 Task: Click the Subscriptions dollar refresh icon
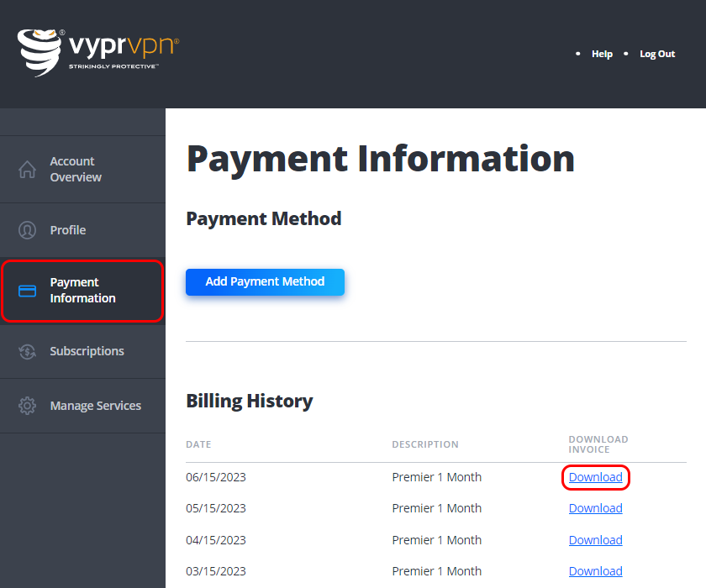[x=27, y=351]
